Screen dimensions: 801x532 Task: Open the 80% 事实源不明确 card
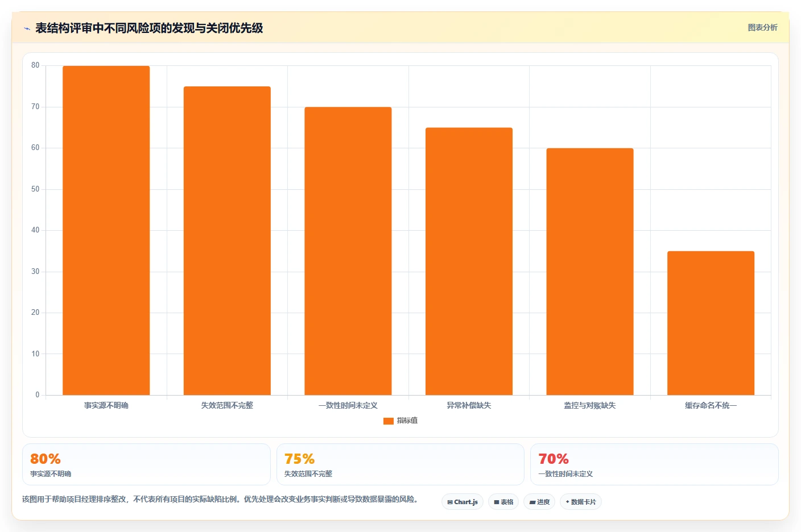pos(146,464)
